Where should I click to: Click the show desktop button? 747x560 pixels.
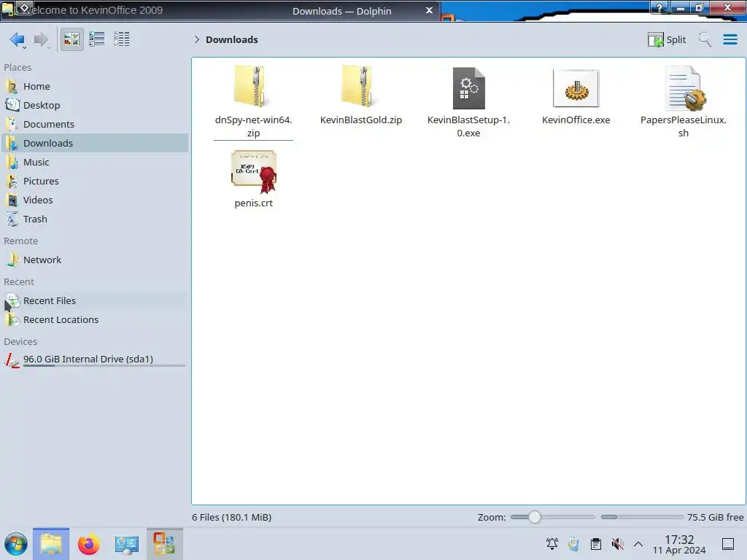pyautogui.click(x=728, y=544)
